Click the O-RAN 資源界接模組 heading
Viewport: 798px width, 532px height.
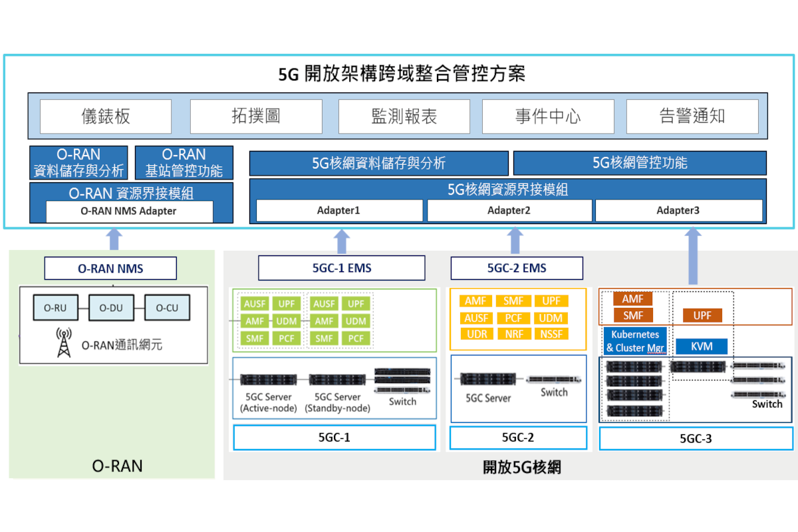click(x=131, y=193)
